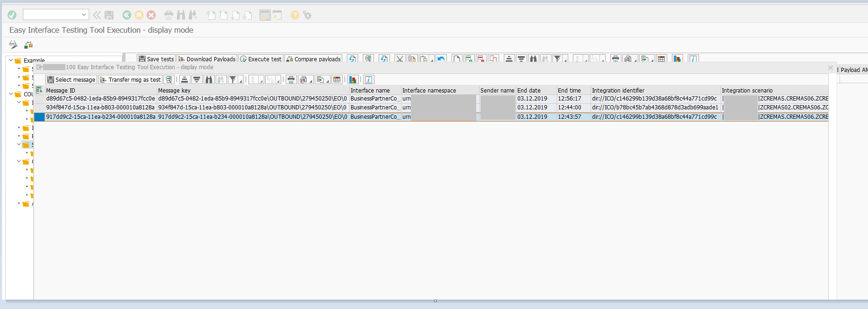Collapse the COU tree folder

pos(11,94)
